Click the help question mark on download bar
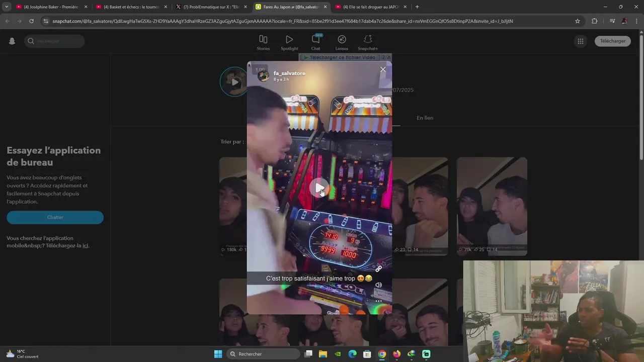 point(383,57)
